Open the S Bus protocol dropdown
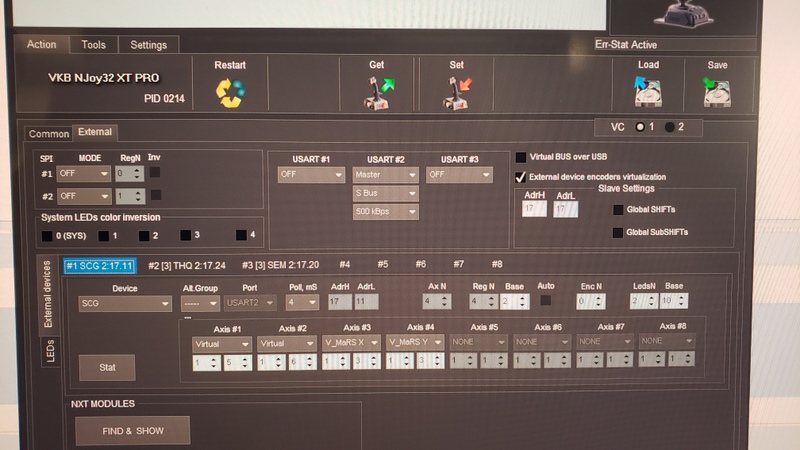This screenshot has height=450, width=800. tap(385, 193)
